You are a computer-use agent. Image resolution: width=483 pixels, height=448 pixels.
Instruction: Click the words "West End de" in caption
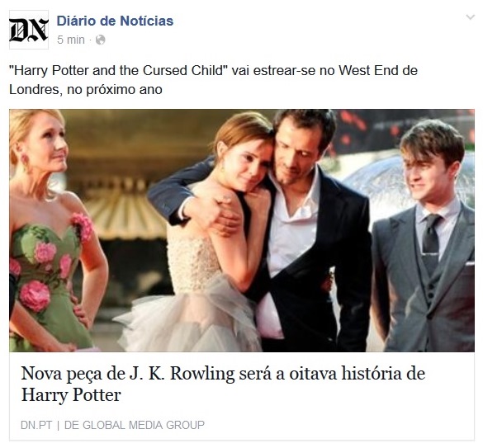click(378, 70)
